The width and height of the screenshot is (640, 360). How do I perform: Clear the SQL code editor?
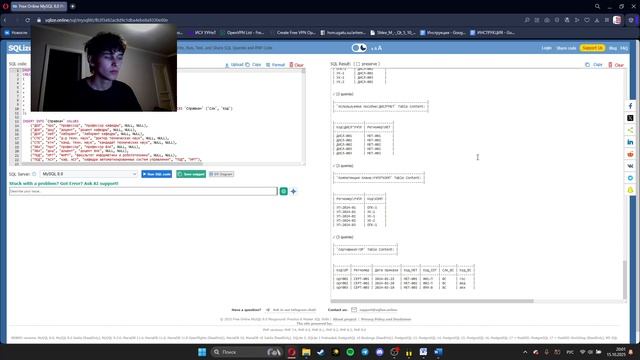pyautogui.click(x=297, y=65)
